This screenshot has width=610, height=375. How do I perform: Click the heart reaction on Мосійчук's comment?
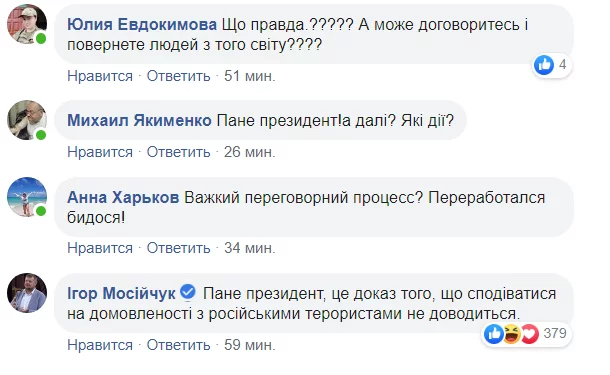tap(530, 333)
